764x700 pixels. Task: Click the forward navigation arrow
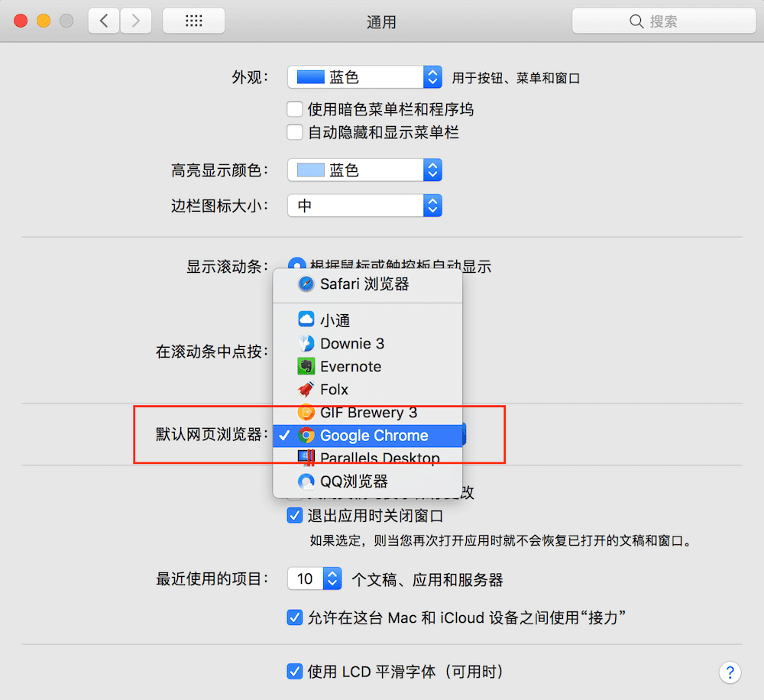coord(136,21)
